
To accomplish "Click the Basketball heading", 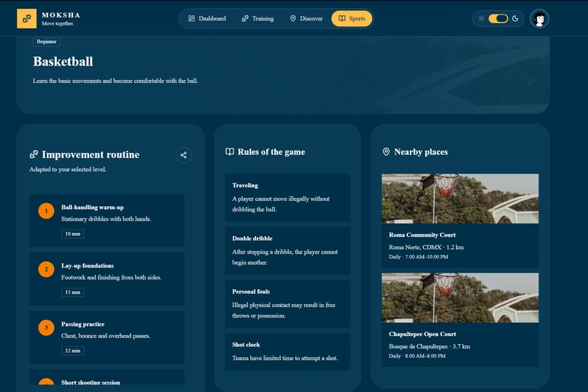I will [63, 61].
